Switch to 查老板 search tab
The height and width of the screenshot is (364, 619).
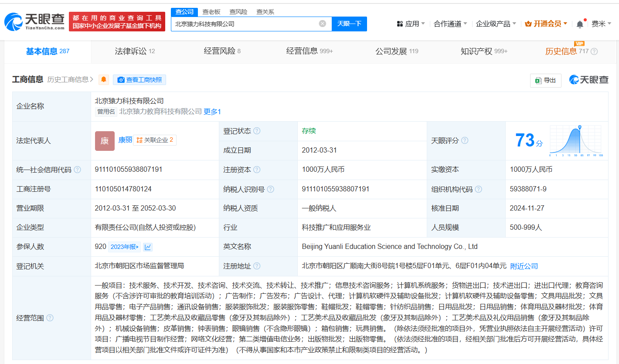point(211,12)
